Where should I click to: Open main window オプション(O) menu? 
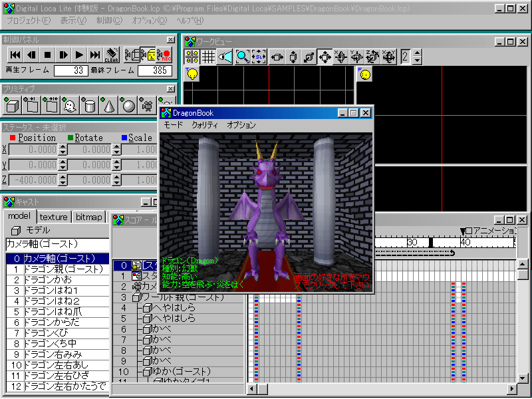[150, 21]
